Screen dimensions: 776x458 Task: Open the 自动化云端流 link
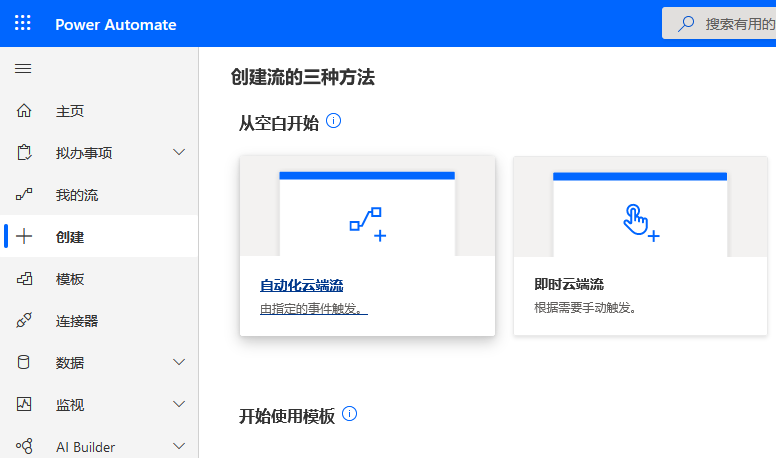tap(301, 285)
